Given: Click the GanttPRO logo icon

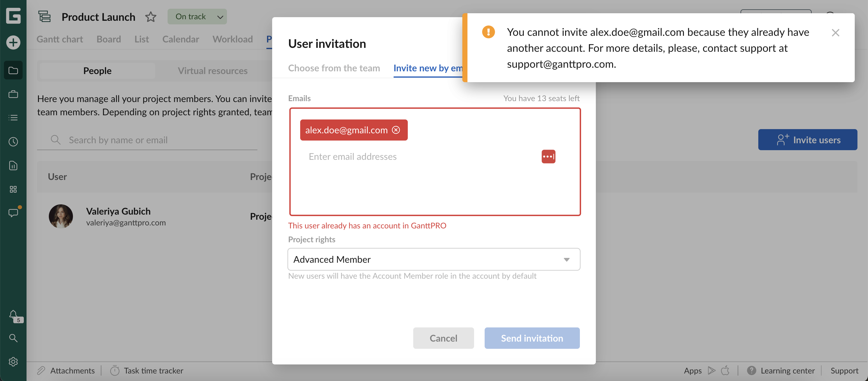Looking at the screenshot, I should tap(13, 16).
